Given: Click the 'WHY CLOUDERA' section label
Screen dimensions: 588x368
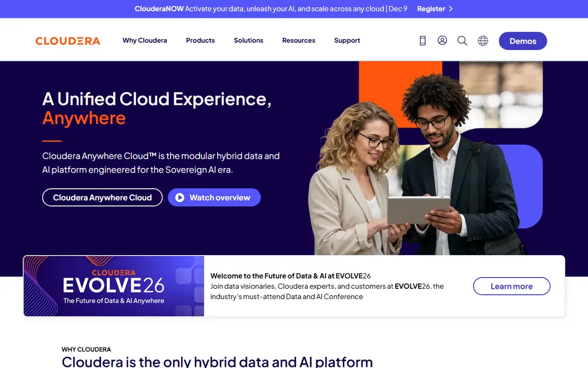Looking at the screenshot, I should pyautogui.click(x=86, y=349).
